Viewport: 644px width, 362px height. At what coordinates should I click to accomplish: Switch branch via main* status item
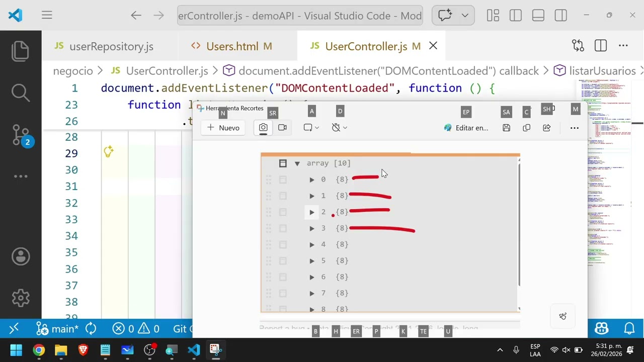pos(57,329)
